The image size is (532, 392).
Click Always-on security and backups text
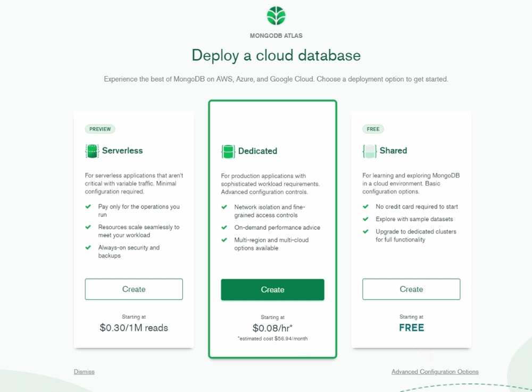(129, 252)
